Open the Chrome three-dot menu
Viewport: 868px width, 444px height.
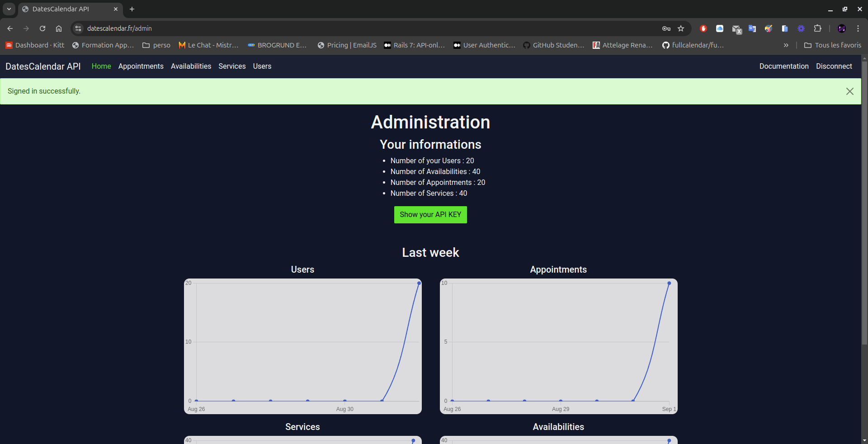pyautogui.click(x=858, y=28)
